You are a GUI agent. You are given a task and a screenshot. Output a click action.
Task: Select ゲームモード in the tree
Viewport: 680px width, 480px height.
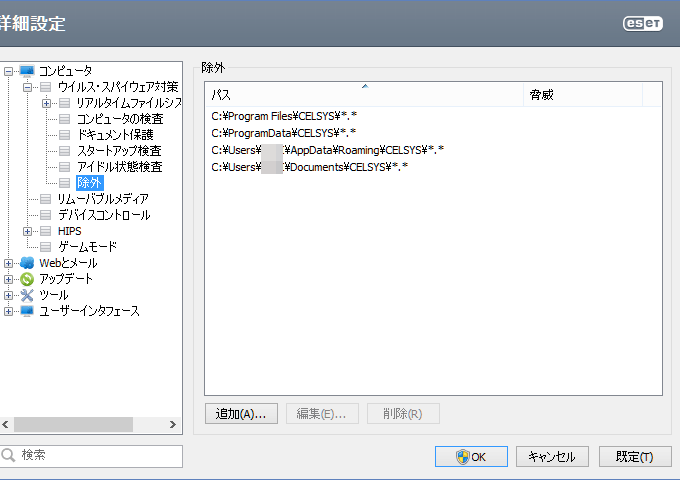[x=87, y=247]
